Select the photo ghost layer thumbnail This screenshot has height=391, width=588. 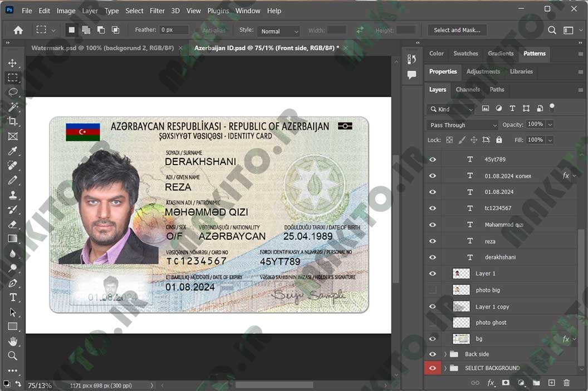pyautogui.click(x=461, y=323)
